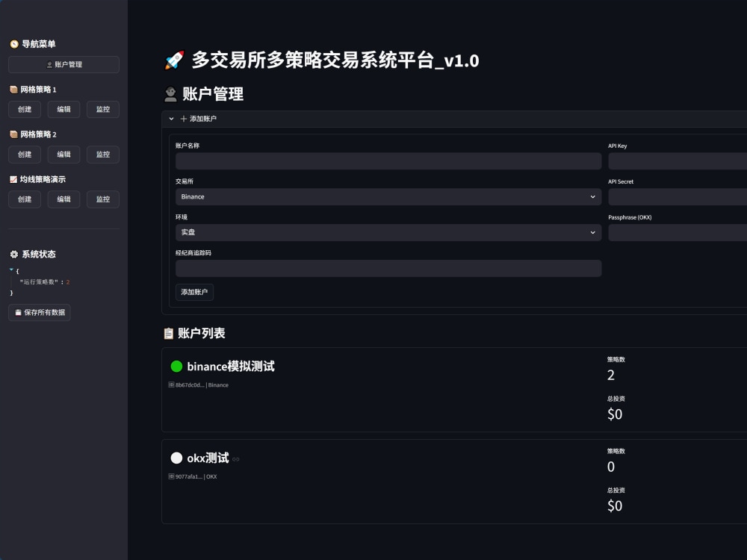The height and width of the screenshot is (560, 747).
Task: Click the clipboard icon beside 账户列表
Action: point(169,333)
